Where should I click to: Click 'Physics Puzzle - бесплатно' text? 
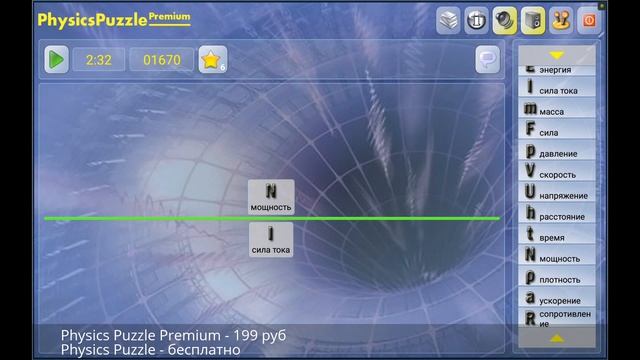coord(151,350)
